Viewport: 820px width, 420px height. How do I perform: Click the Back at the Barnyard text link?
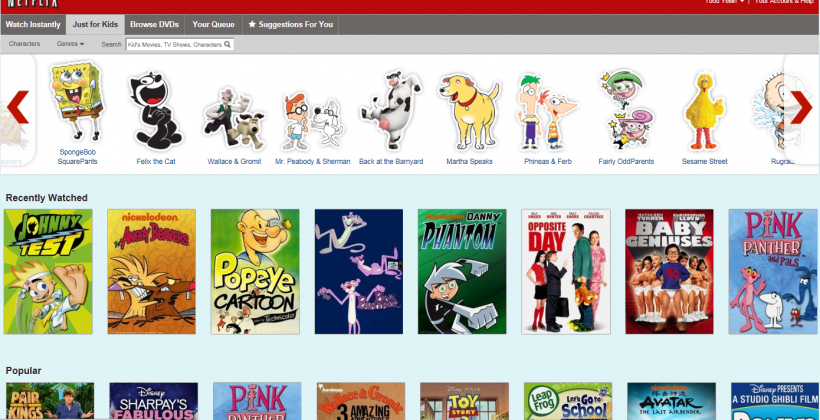[391, 162]
